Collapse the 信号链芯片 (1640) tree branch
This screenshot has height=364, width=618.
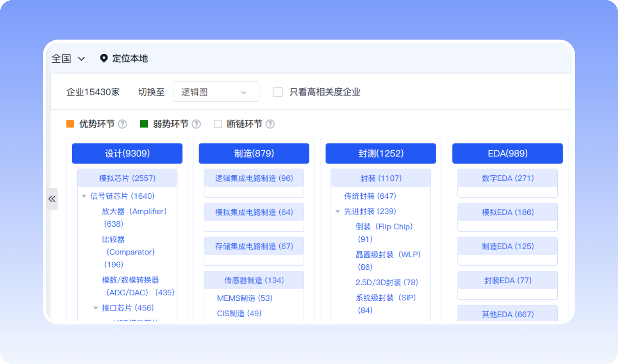tap(84, 196)
